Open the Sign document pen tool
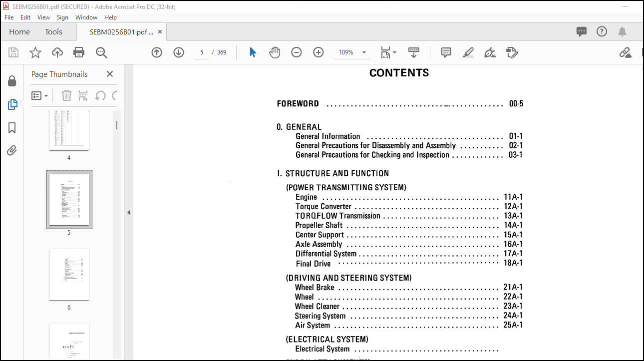 tap(490, 52)
